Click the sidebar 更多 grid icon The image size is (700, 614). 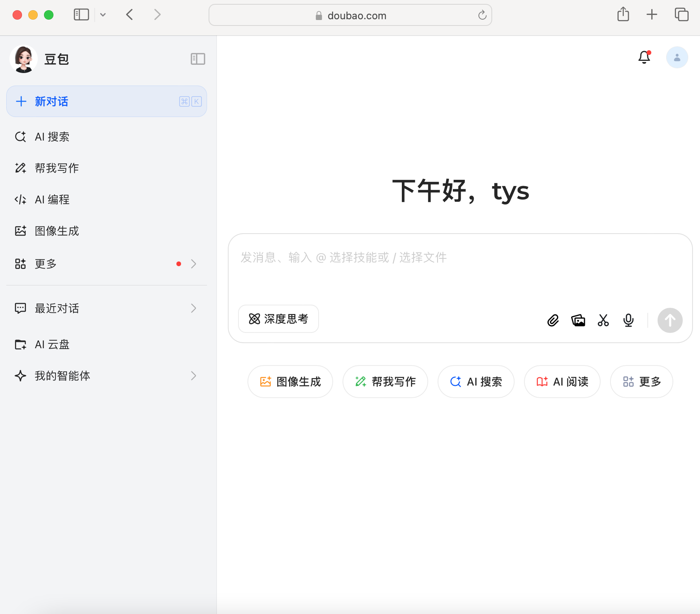pyautogui.click(x=20, y=264)
